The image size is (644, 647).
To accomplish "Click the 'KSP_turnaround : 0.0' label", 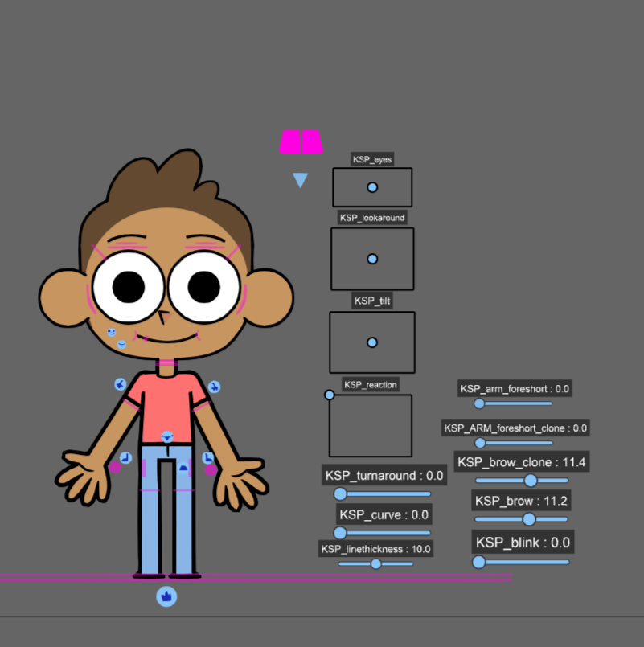I will tap(384, 475).
